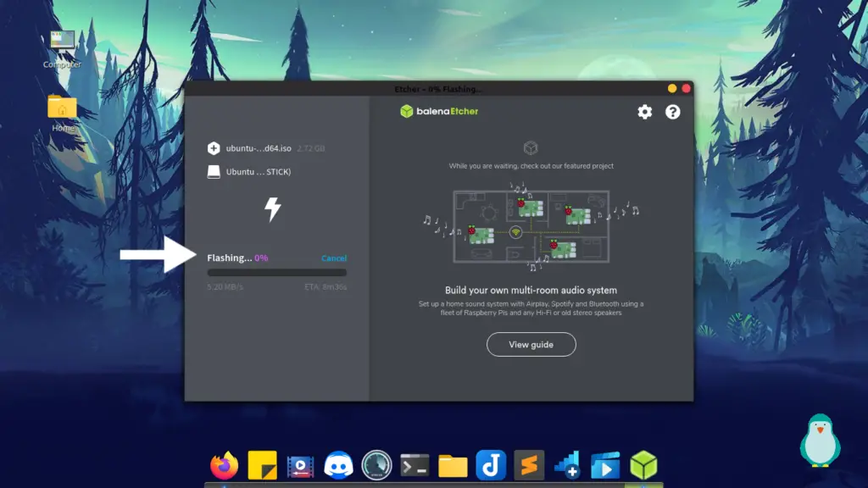Screen dimensions: 868x488
Task: Open the Home folder desktop icon
Action: 63,113
